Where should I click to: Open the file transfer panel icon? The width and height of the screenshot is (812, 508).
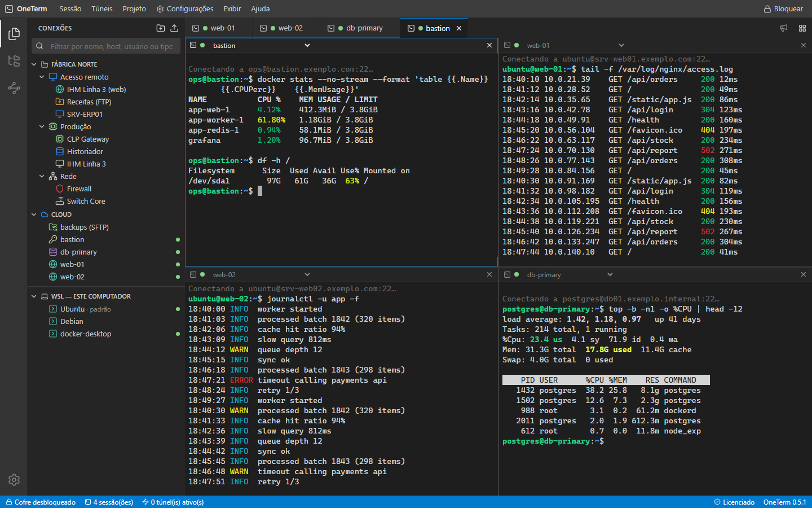(x=14, y=61)
